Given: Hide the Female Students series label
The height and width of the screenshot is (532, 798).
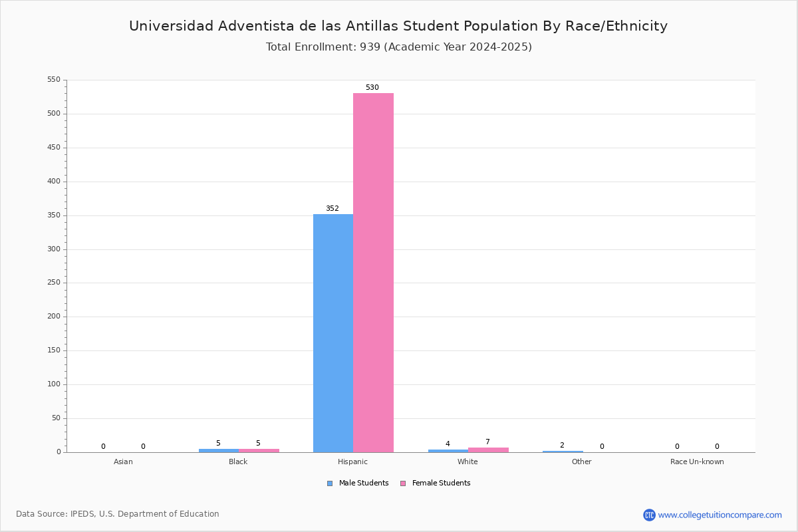Looking at the screenshot, I should (x=441, y=483).
